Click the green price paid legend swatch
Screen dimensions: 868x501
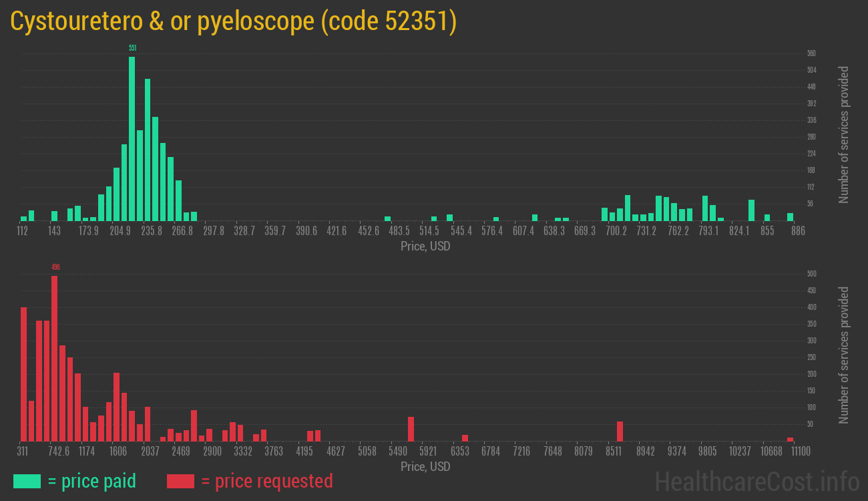(x=27, y=481)
